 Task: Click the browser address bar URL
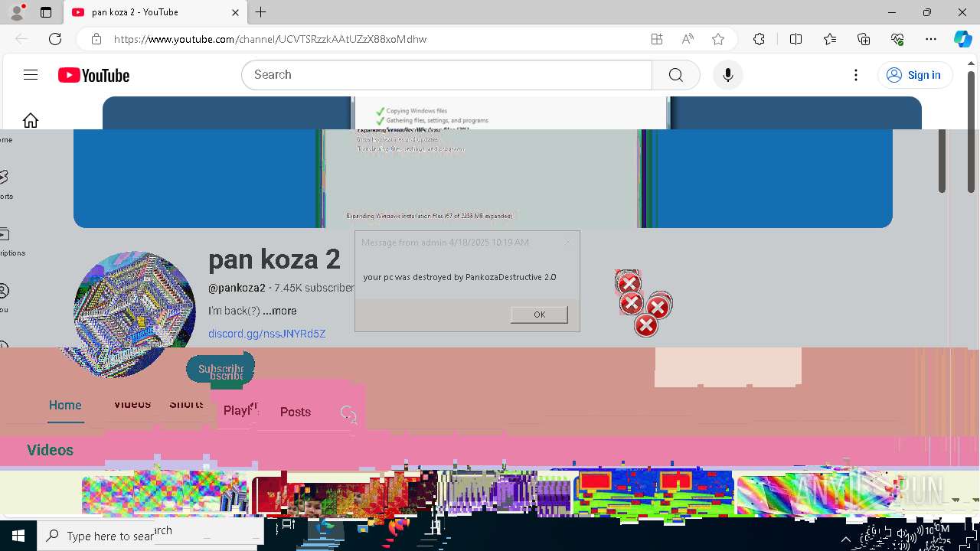point(270,39)
